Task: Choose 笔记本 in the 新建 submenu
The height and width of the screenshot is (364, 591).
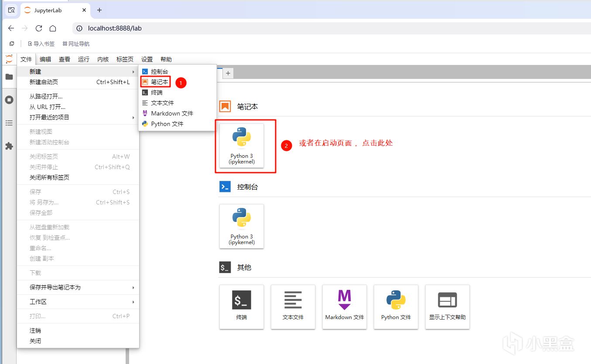Action: point(178,82)
